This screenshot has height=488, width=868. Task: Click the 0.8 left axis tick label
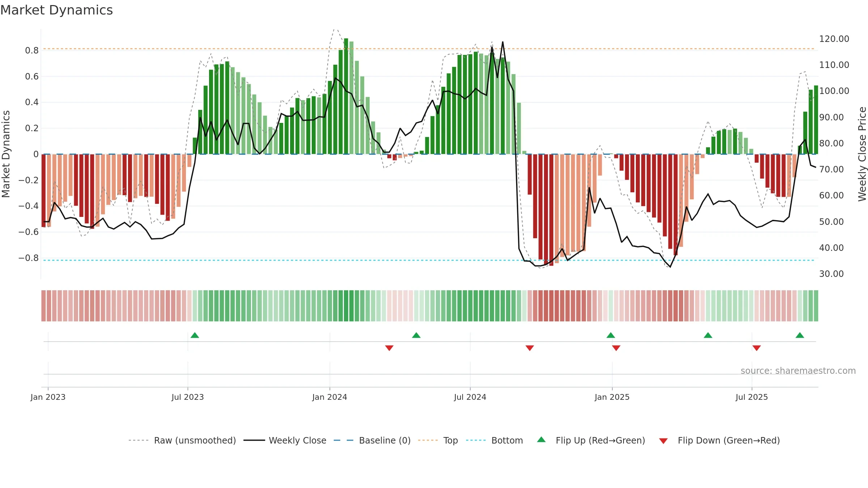tap(32, 50)
